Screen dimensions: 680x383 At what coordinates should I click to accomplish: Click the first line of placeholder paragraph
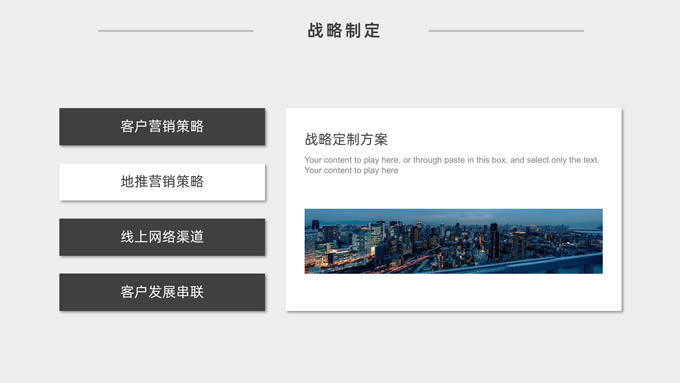pos(451,160)
